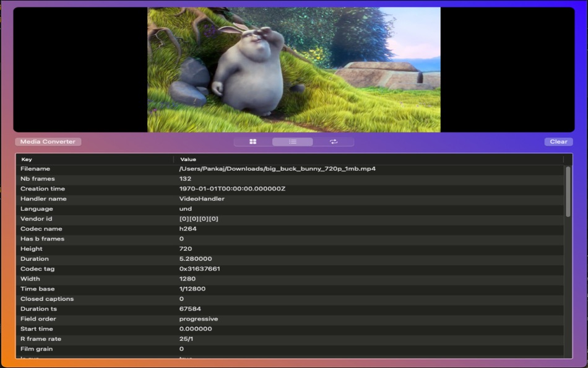Viewport: 588px width, 368px height.
Task: Switch to the grid view segment
Action: pyautogui.click(x=253, y=142)
